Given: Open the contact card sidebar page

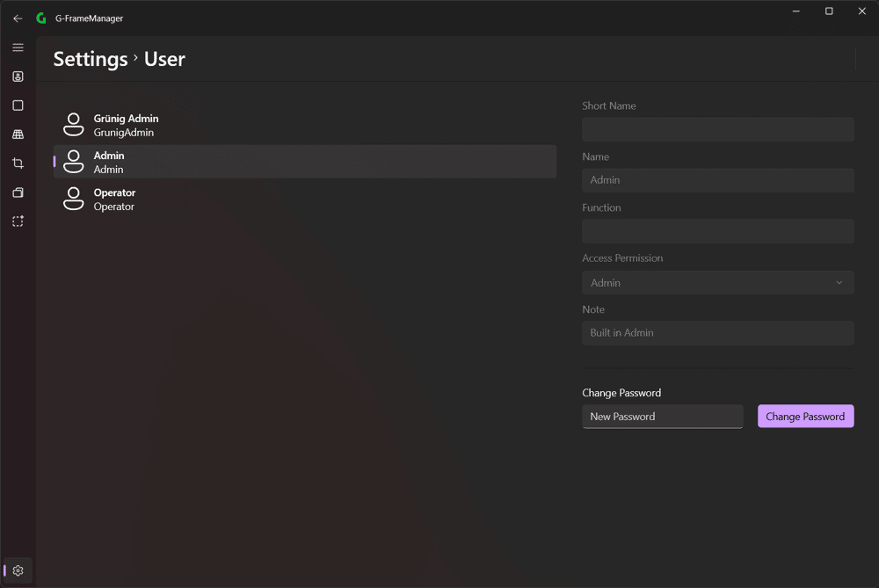Looking at the screenshot, I should pos(18,76).
